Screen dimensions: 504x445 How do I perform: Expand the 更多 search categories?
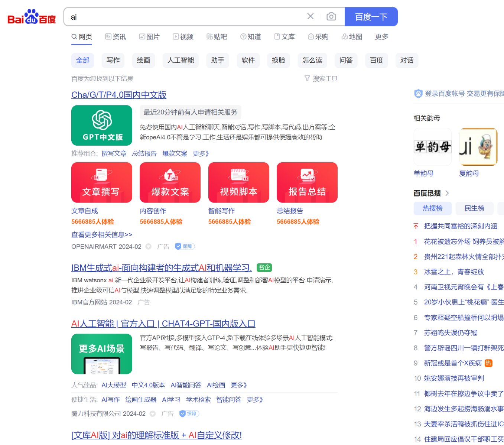click(x=382, y=37)
